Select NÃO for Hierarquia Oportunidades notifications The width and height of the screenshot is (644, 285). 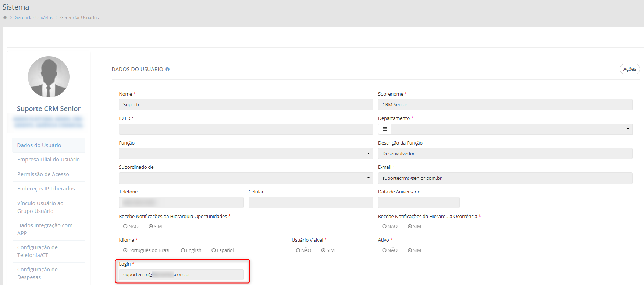(x=125, y=227)
